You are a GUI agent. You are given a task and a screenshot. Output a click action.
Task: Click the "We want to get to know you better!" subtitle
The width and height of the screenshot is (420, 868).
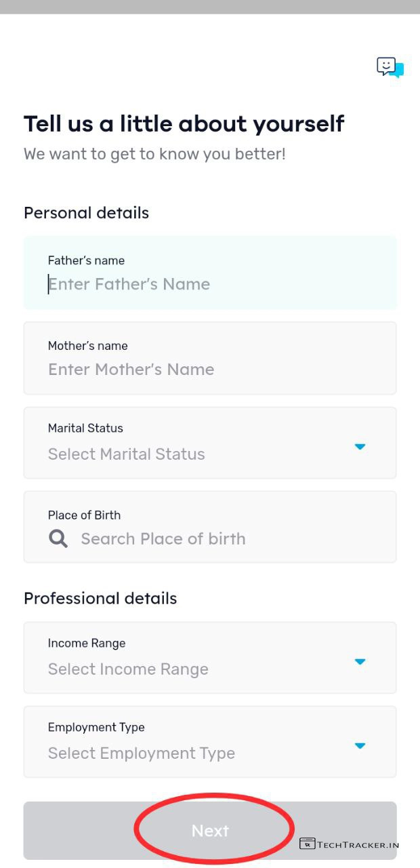[154, 154]
